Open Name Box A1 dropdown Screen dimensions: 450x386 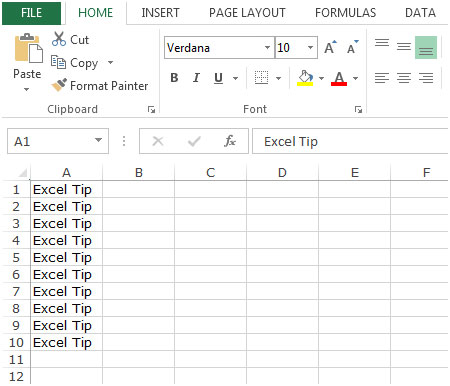coord(98,140)
